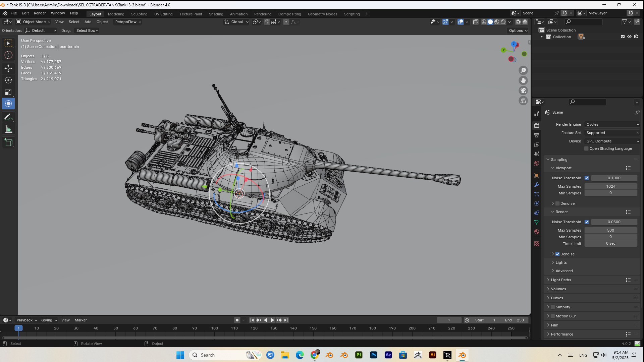The image size is (644, 362).
Task: Click the zoom viewport magnifier icon
Action: click(523, 70)
